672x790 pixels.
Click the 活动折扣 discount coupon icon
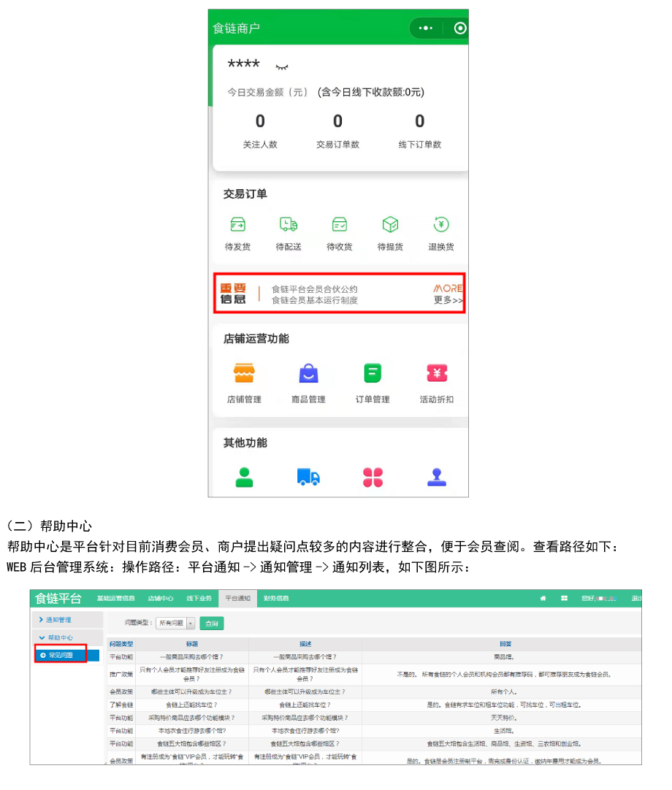pos(437,374)
